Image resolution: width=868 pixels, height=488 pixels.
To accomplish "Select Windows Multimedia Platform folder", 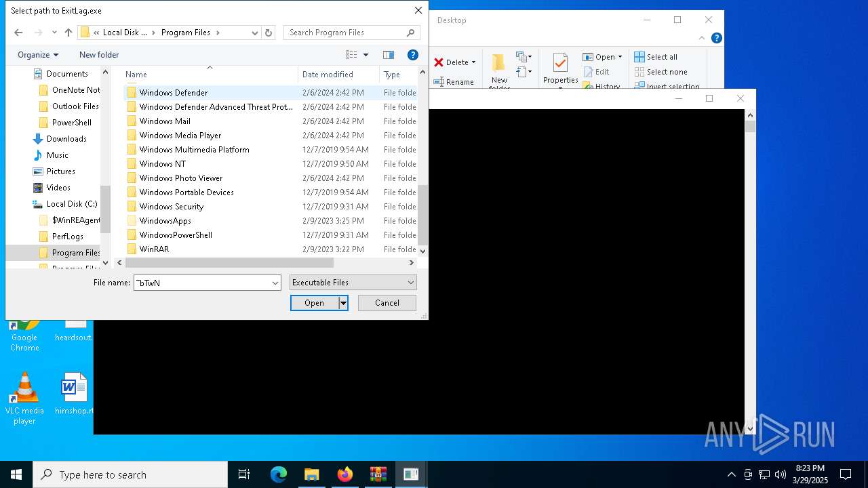I will [194, 150].
